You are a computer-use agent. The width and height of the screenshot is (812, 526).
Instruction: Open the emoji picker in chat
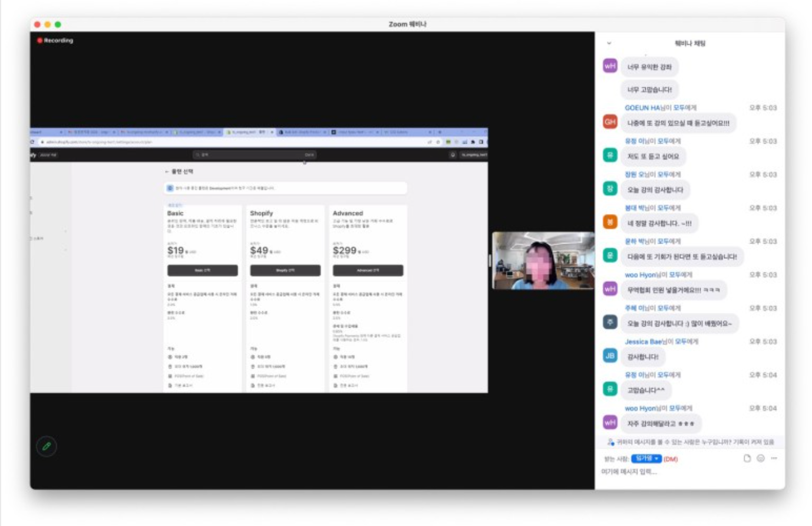[x=761, y=458]
